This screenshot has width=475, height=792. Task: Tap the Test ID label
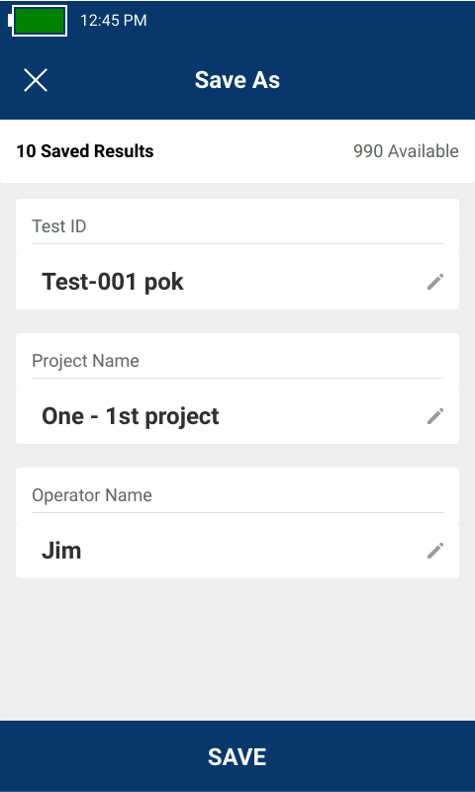click(59, 226)
